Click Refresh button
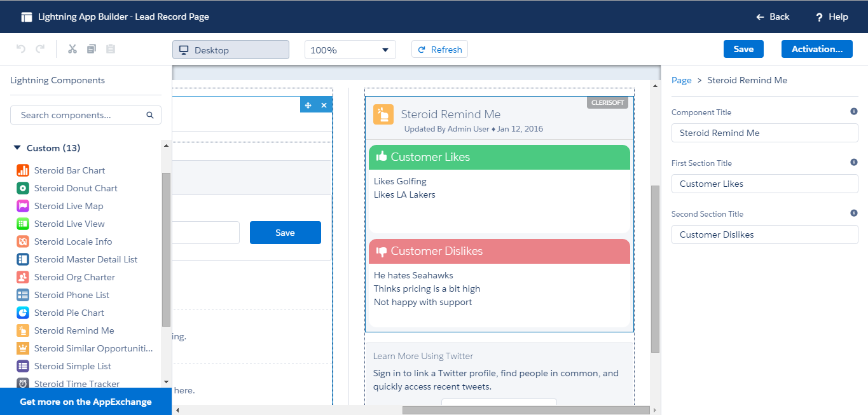The image size is (868, 415). point(440,50)
